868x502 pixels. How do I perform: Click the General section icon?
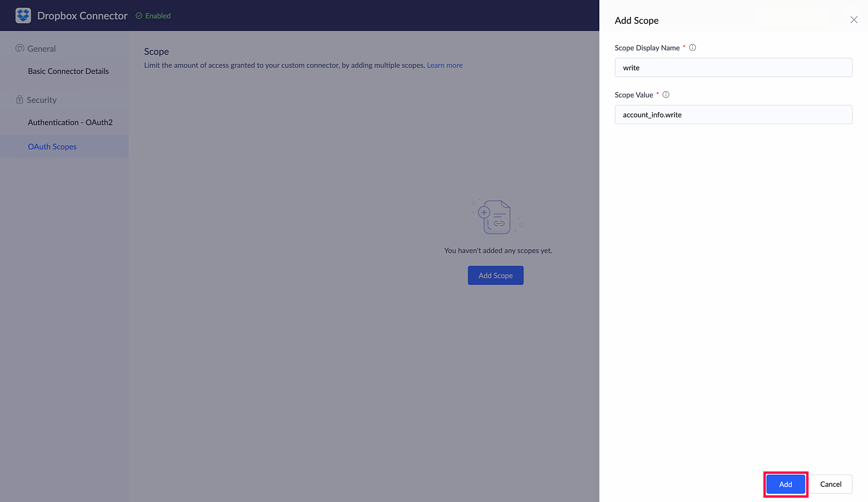(20, 48)
